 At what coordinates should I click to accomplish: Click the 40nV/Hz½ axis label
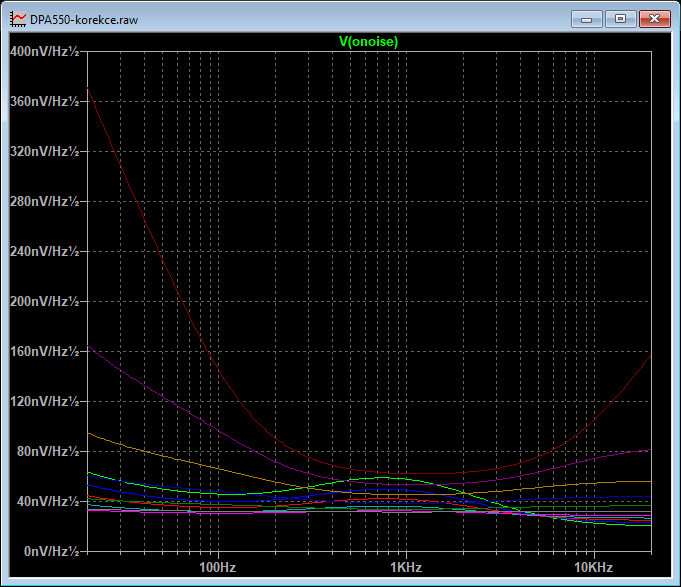click(x=48, y=501)
